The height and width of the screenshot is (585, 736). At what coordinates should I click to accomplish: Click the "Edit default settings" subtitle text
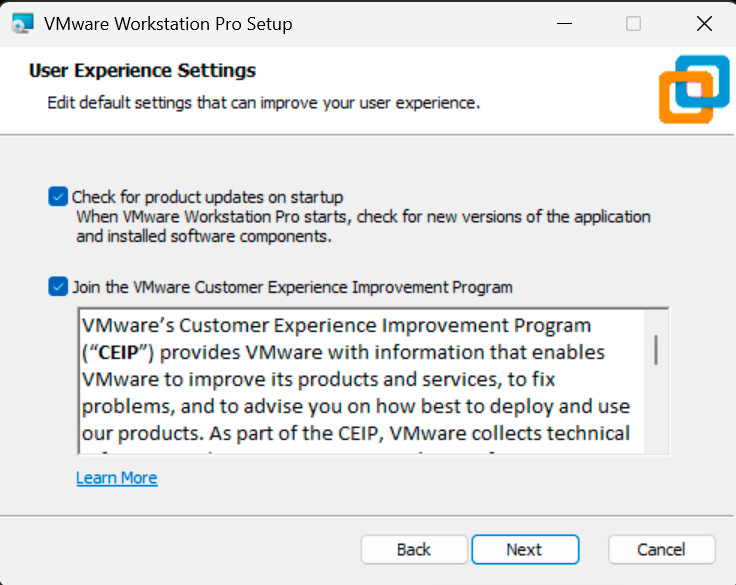(x=264, y=103)
